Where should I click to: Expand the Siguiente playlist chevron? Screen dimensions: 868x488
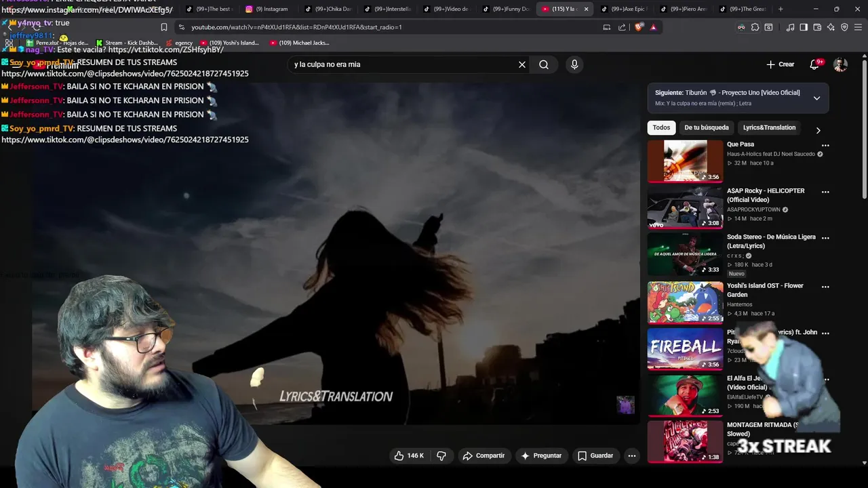tap(816, 98)
